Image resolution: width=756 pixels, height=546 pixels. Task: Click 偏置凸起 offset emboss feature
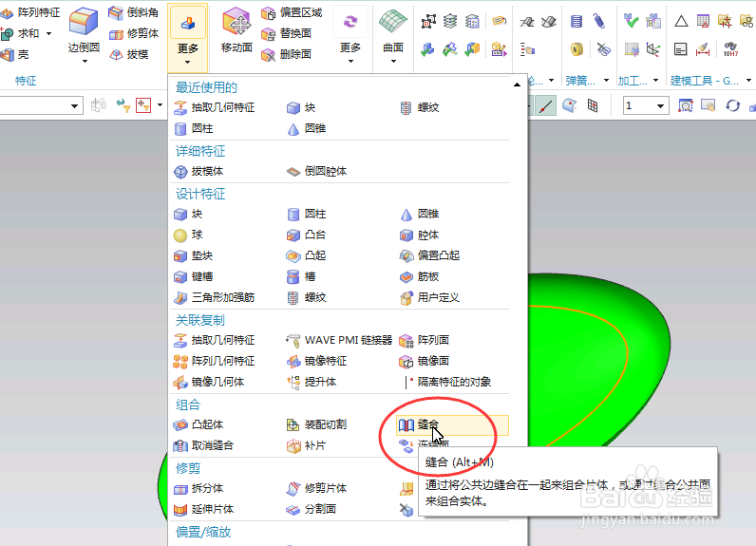tap(429, 255)
